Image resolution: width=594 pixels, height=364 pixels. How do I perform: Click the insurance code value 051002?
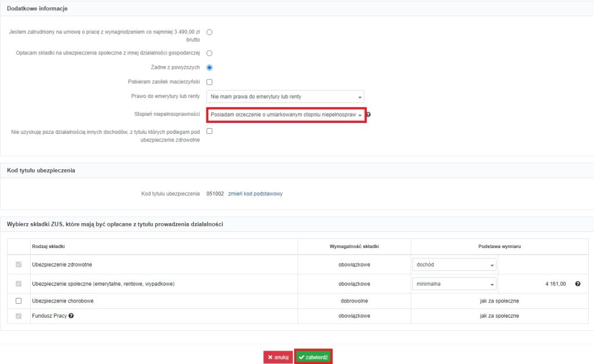click(x=215, y=194)
